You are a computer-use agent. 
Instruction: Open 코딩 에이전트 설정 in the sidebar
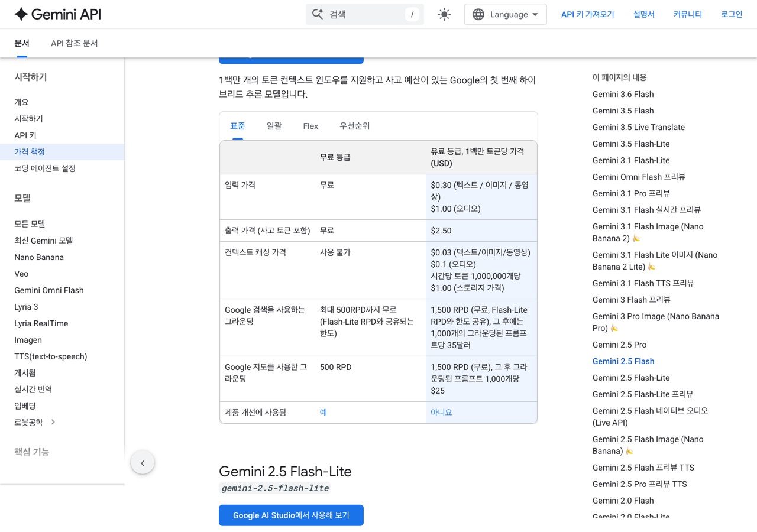coord(45,168)
